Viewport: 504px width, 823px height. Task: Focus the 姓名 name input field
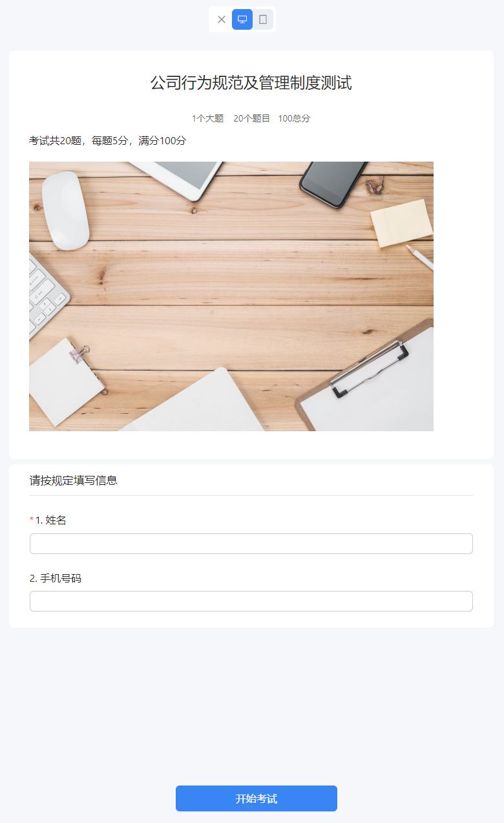click(251, 544)
